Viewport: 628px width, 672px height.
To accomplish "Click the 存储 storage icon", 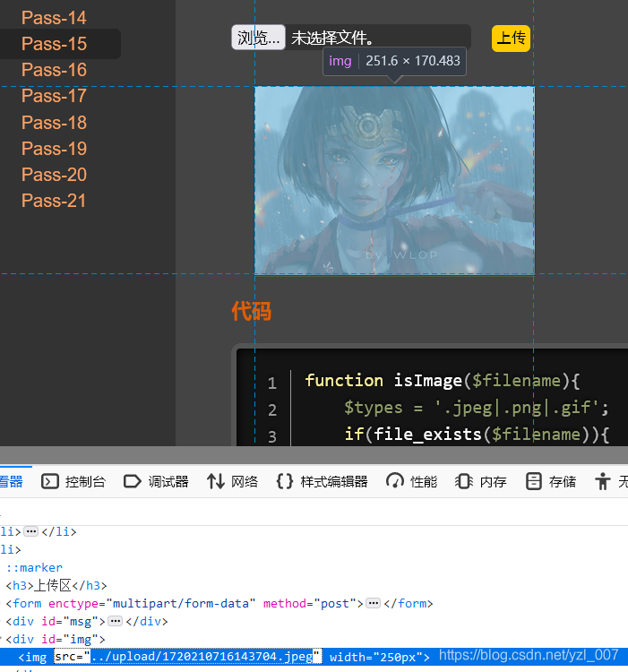I will [534, 481].
